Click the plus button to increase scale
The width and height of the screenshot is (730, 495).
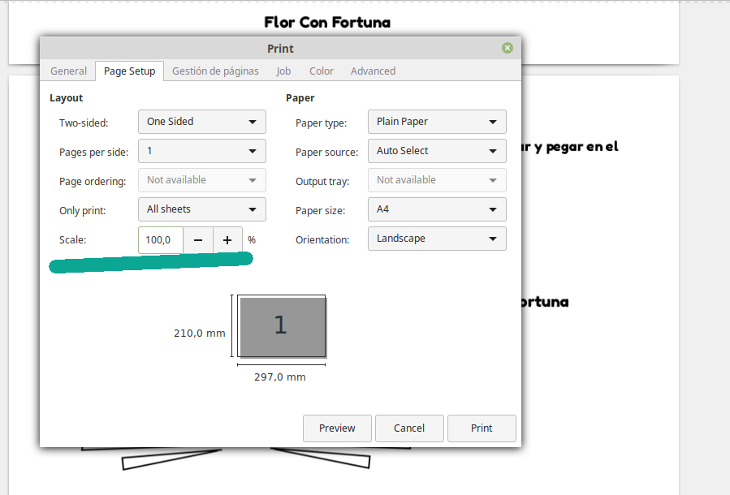click(x=228, y=240)
